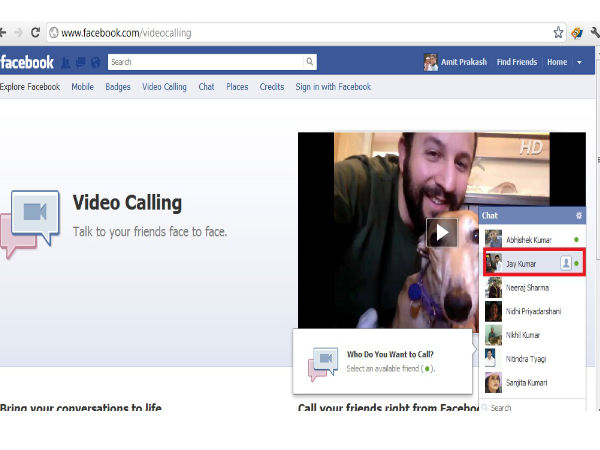The height and width of the screenshot is (450, 600).
Task: Open the browser wrench menu
Action: (595, 33)
